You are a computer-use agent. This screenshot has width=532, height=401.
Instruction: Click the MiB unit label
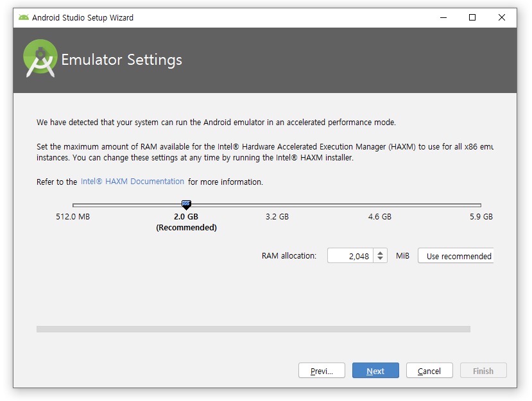(403, 256)
